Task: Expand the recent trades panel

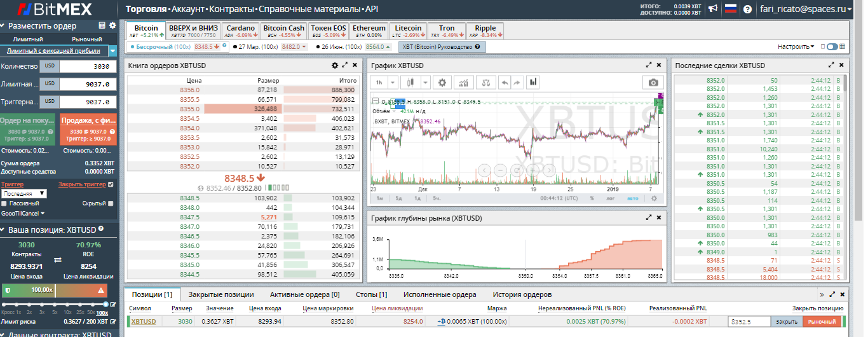Action: [x=831, y=65]
